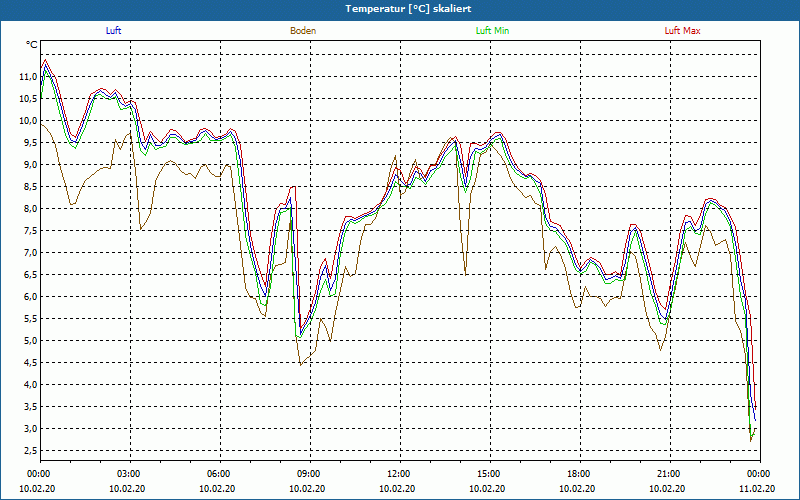Click the 12:00 time axis label
This screenshot has width=800, height=500.
400,473
